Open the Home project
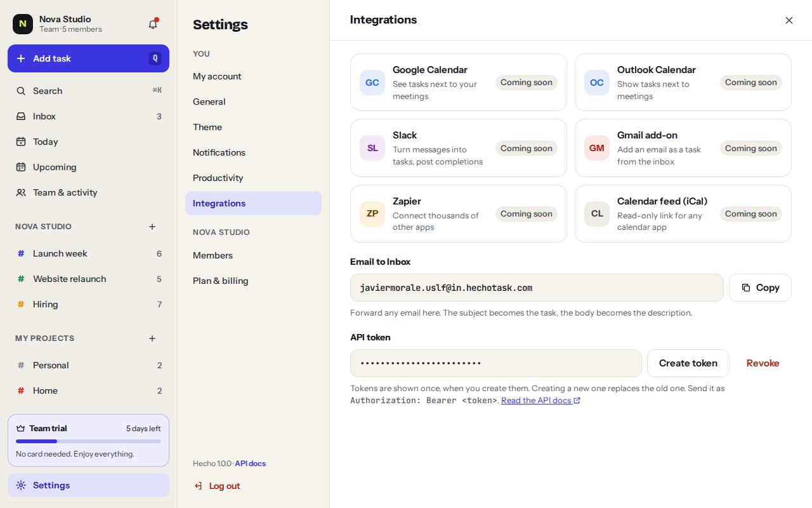Screen dimensions: 812x508 point(88,391)
